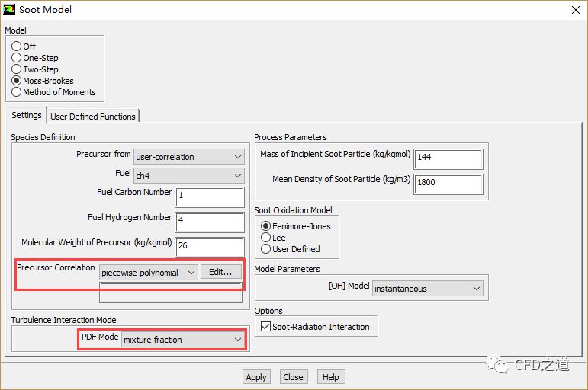Click the Process Parameters label
The height and width of the screenshot is (390, 588).
291,137
